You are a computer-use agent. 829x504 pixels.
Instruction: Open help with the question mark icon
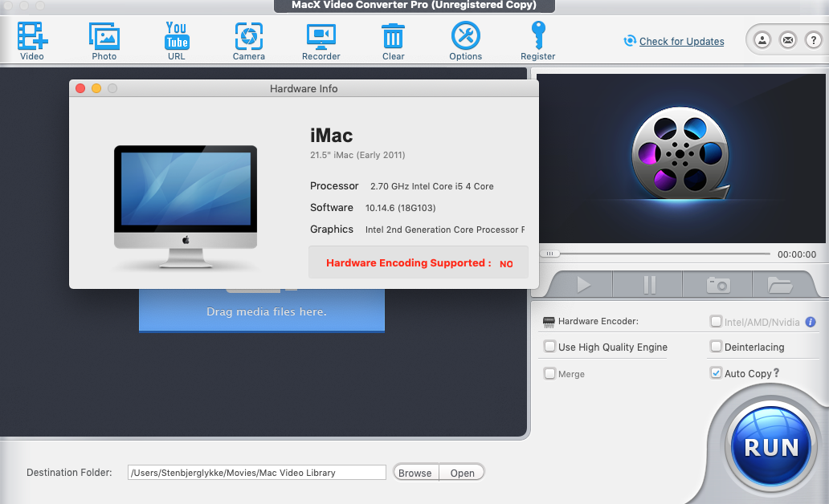tap(813, 40)
